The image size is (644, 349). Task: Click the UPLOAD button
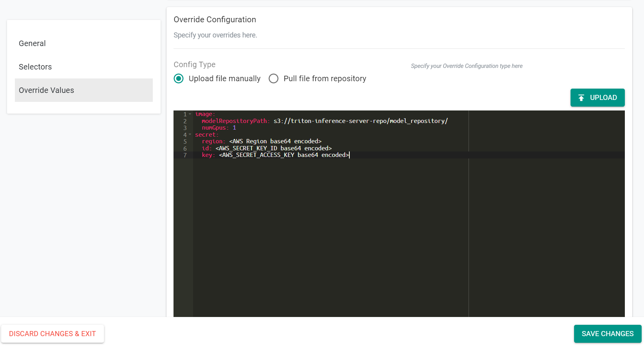pyautogui.click(x=597, y=98)
